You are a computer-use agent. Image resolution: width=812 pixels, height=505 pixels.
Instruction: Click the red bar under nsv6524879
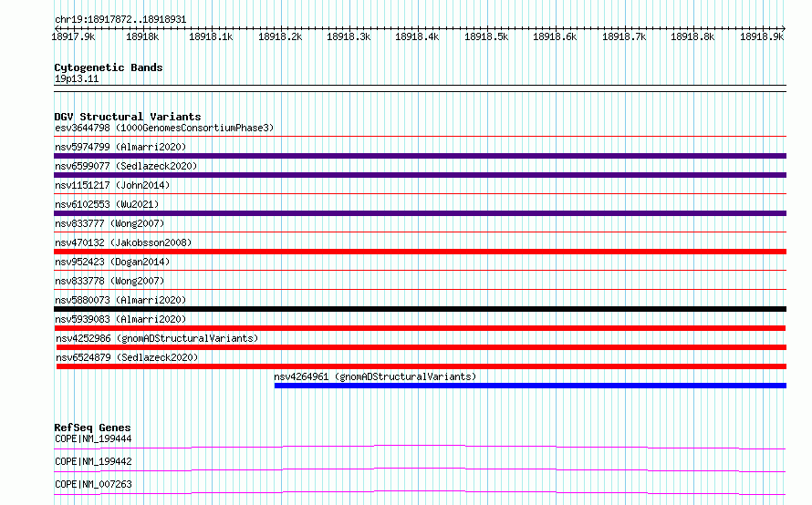pyautogui.click(x=422, y=366)
